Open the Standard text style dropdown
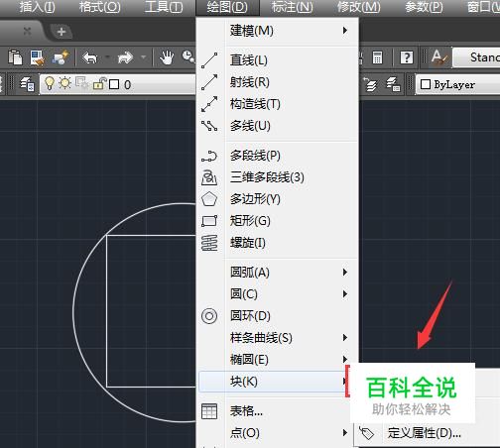This screenshot has width=500, height=448. tap(476, 57)
